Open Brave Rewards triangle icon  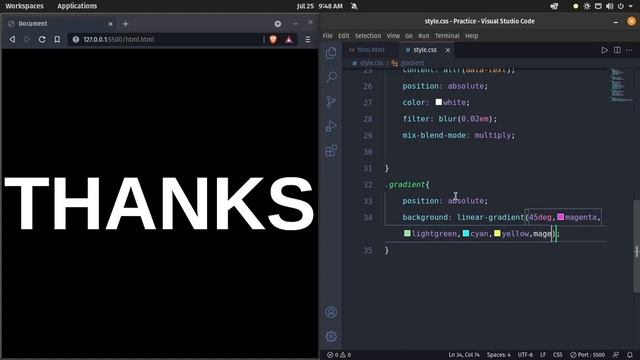[289, 39]
